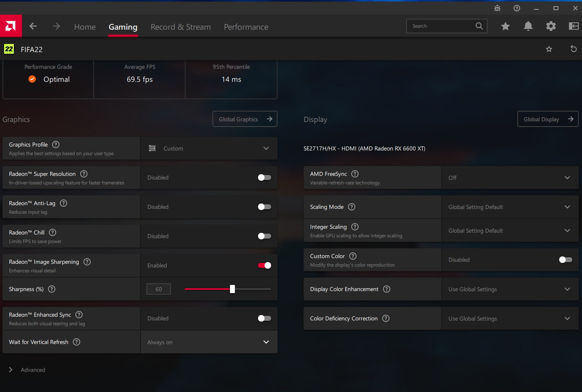Expand the AMD FreeSync dropdown

click(x=510, y=178)
